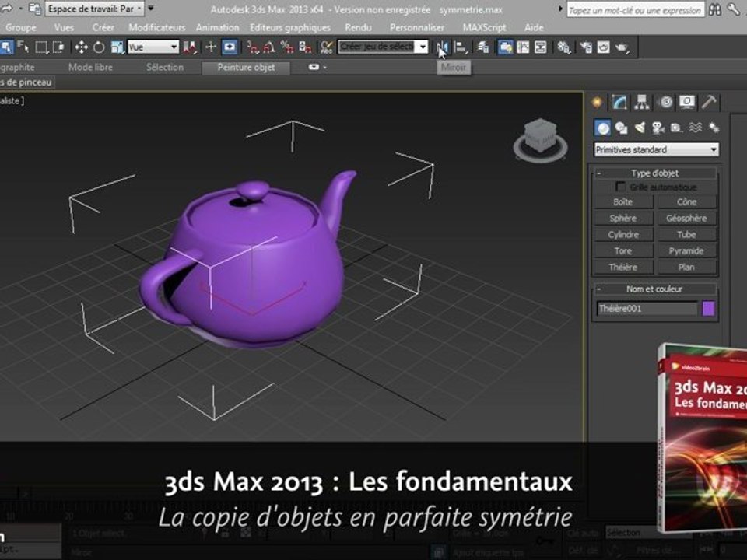
Task: Click the Boîte primitive button
Action: click(623, 202)
